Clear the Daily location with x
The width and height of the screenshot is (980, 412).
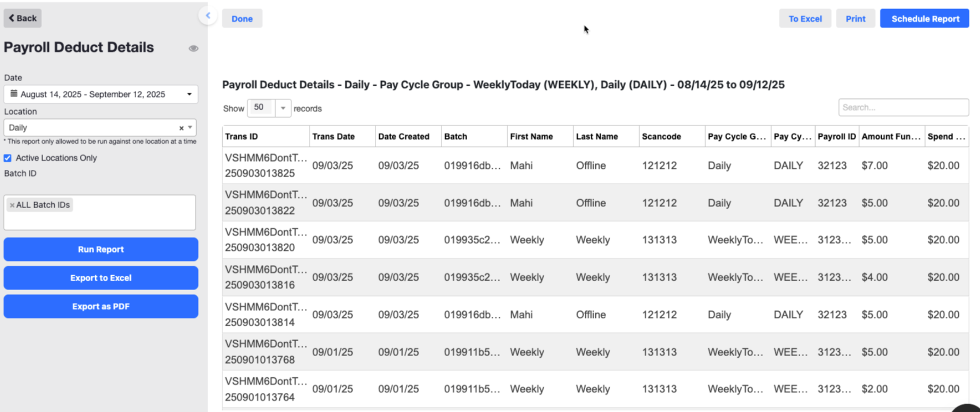click(x=181, y=128)
